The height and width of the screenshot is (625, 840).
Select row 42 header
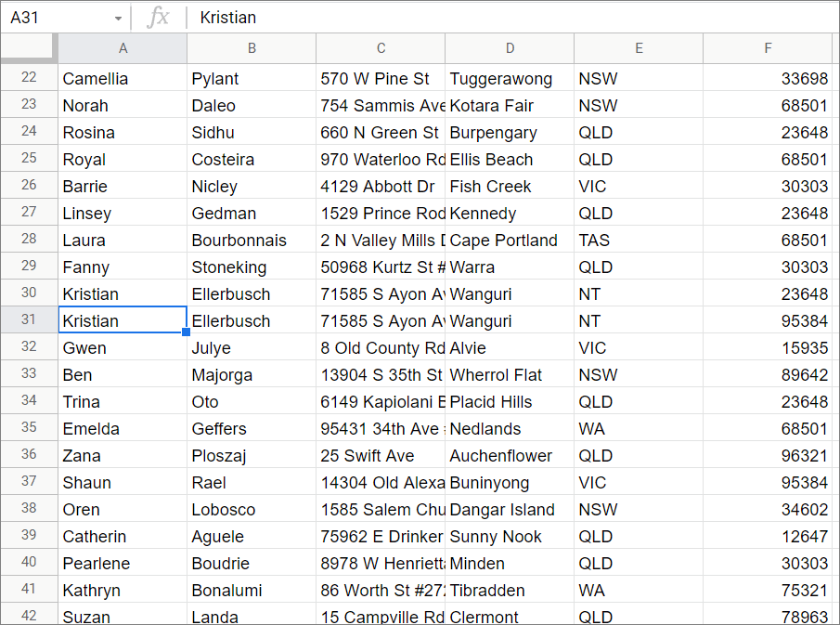[x=28, y=615]
